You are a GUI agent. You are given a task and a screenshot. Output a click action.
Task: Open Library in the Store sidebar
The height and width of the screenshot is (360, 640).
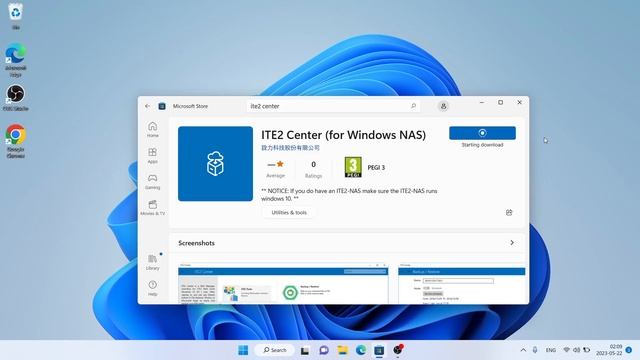[x=153, y=262]
